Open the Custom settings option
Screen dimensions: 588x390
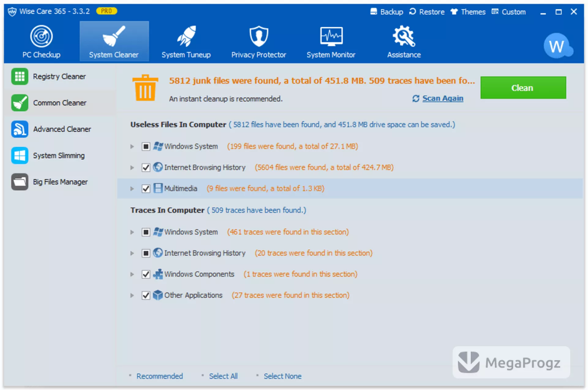tap(508, 12)
